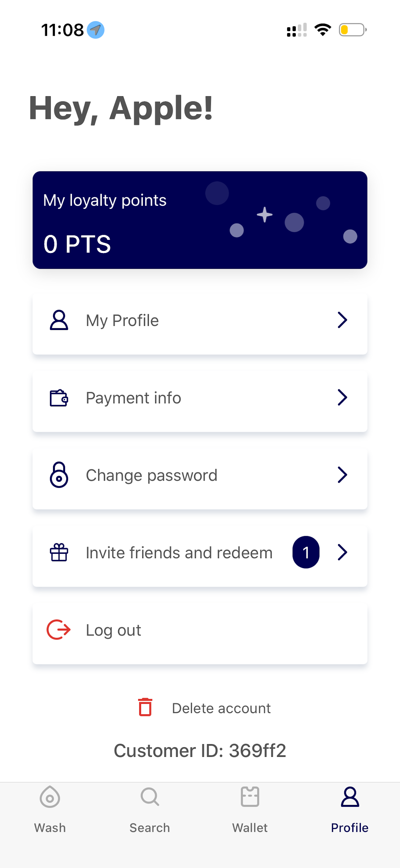The image size is (400, 868).
Task: Open Change password via its chevron
Action: click(x=342, y=475)
